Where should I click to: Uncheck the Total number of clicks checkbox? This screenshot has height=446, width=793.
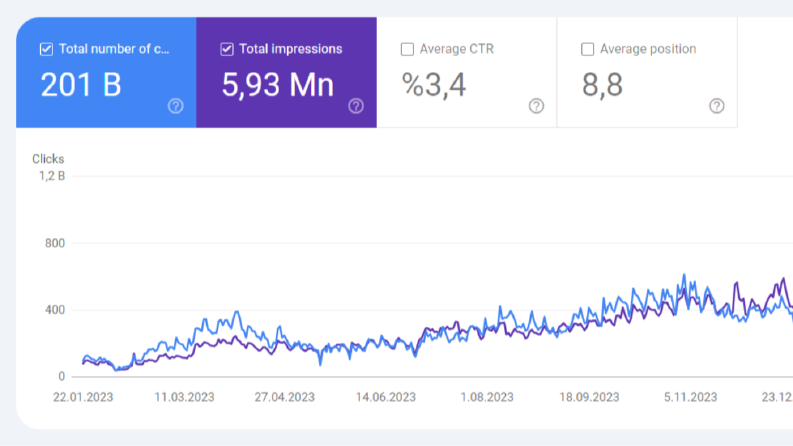pos(46,49)
